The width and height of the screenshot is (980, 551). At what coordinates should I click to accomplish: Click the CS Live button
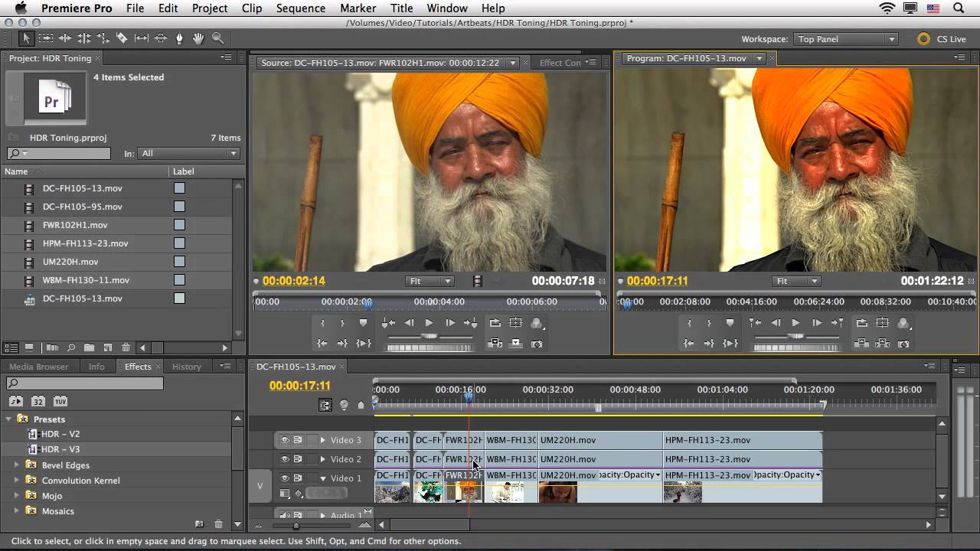[942, 39]
